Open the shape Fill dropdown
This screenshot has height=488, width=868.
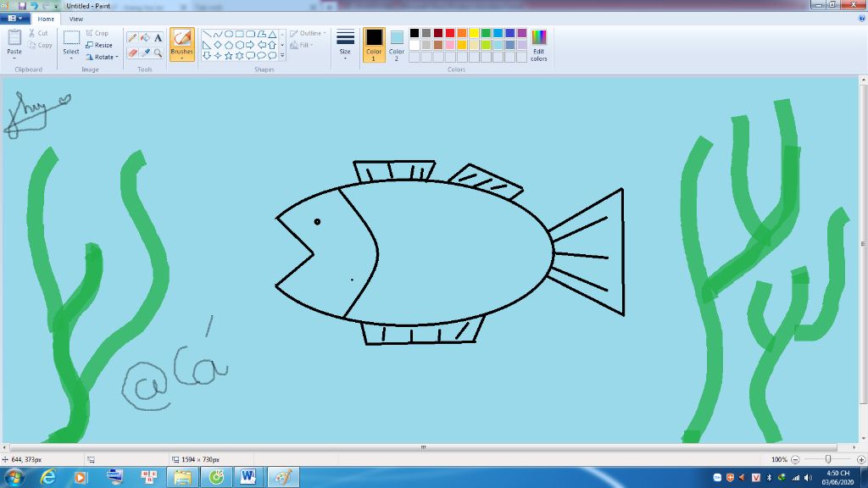point(302,46)
